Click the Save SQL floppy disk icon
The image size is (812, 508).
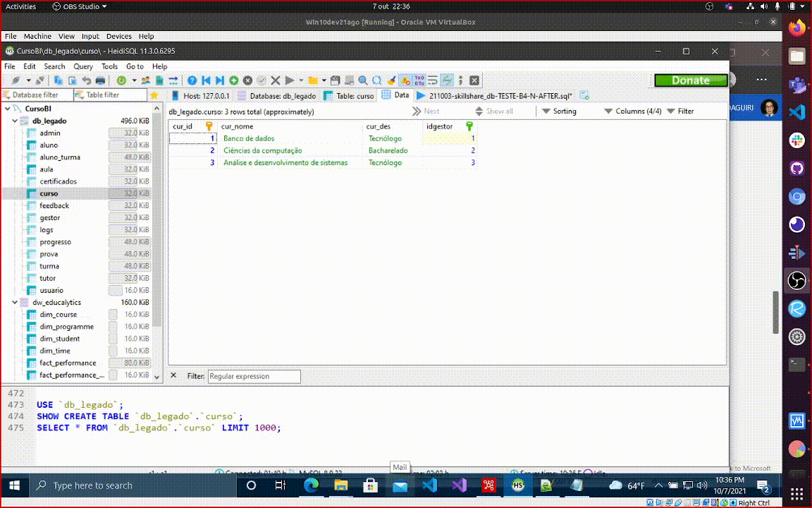[x=335, y=80]
